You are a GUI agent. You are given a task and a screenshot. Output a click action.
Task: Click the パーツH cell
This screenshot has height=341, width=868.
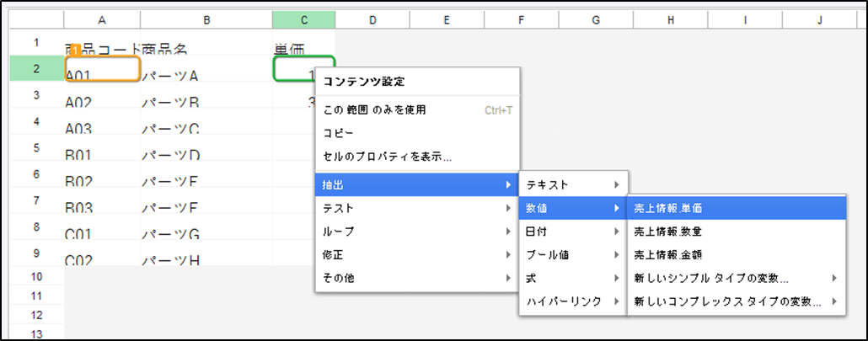(206, 253)
